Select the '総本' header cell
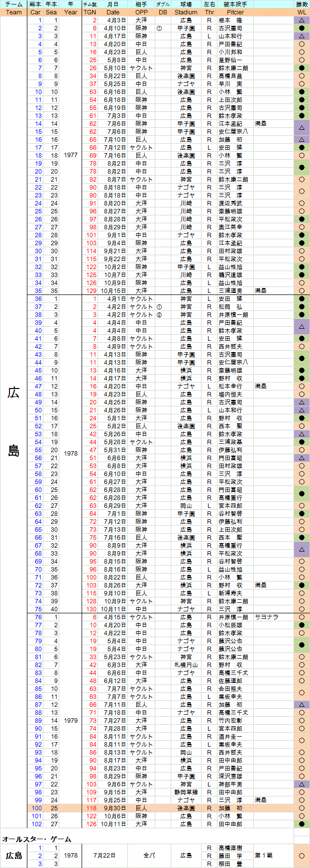This screenshot has height=868, width=310. pyautogui.click(x=35, y=4)
